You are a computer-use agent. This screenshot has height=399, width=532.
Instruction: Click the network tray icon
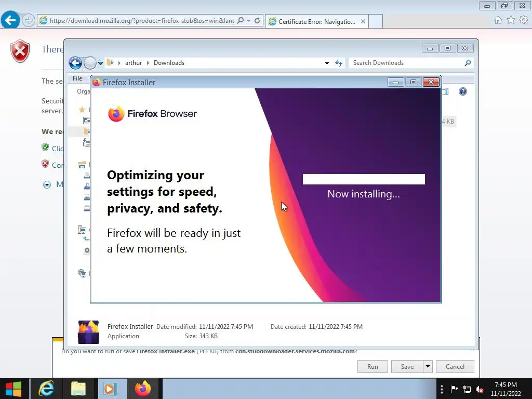click(x=467, y=389)
